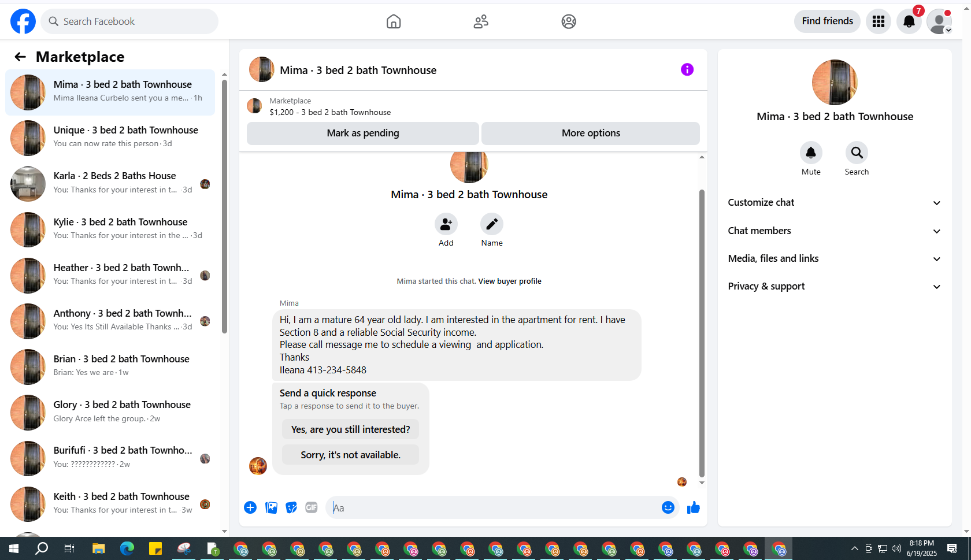This screenshot has width=971, height=560.
Task: Click the Search Facebook field
Action: pos(129,21)
